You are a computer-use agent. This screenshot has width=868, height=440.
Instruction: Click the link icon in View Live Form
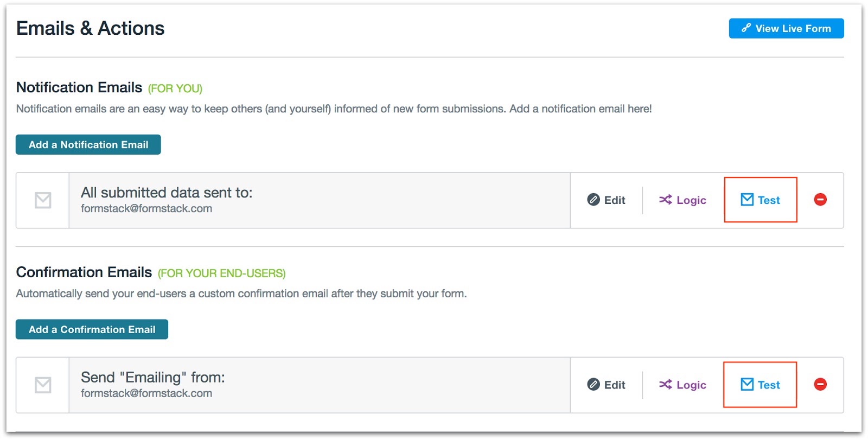coord(746,28)
